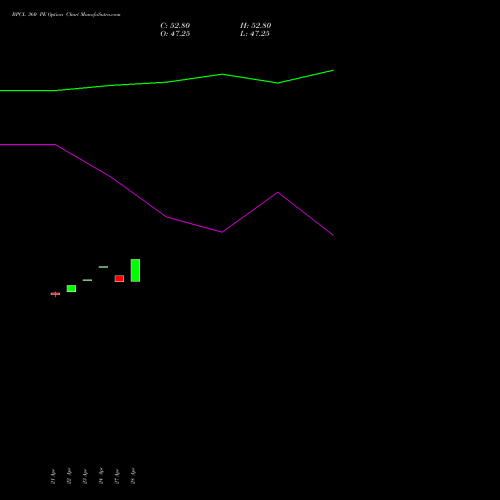Click the red candlestick for 27 Apr
This screenshot has height=500, width=500.
119,279
